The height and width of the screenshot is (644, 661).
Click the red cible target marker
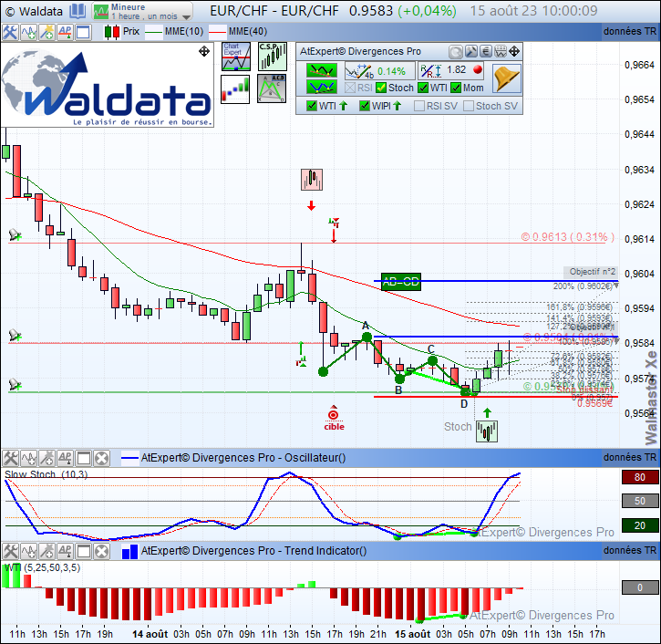click(334, 419)
